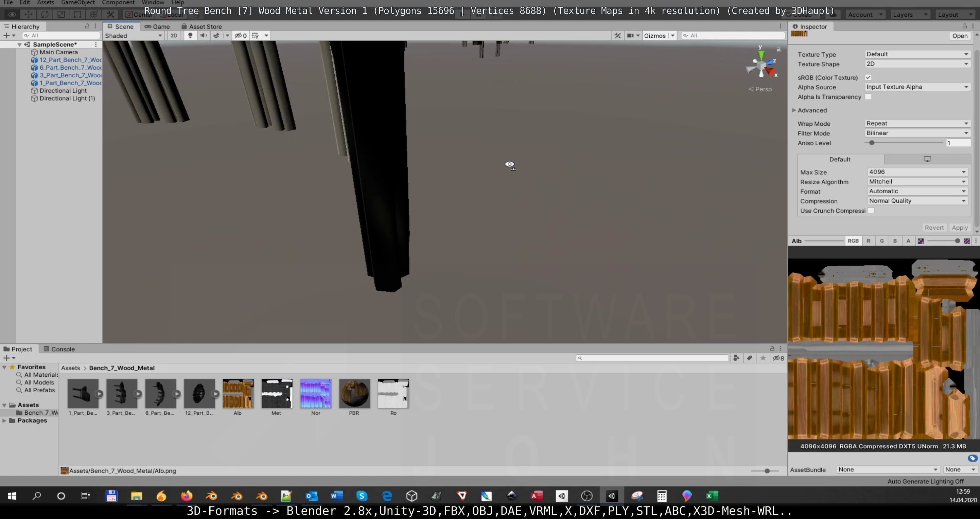Open scene camera settings icon
This screenshot has width=980, height=519.
pos(630,35)
